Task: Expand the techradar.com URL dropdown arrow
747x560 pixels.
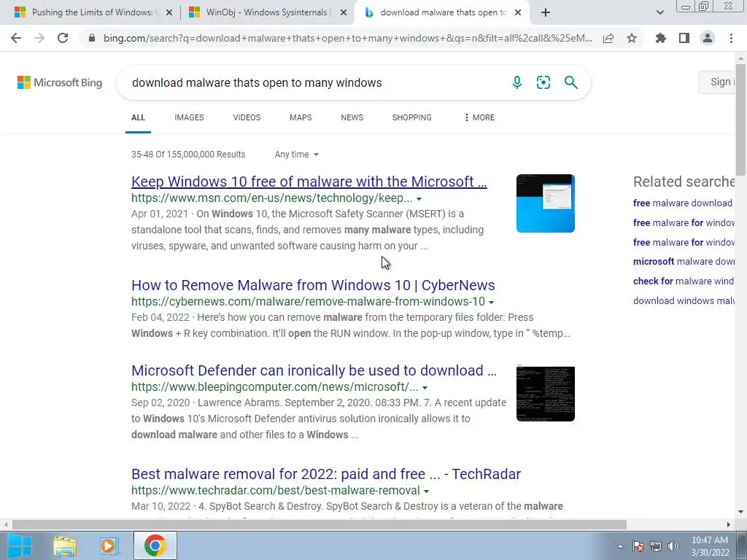Action: [x=426, y=491]
